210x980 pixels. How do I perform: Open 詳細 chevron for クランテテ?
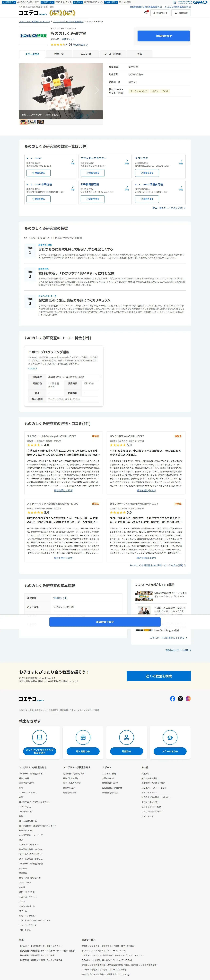click(181, 162)
